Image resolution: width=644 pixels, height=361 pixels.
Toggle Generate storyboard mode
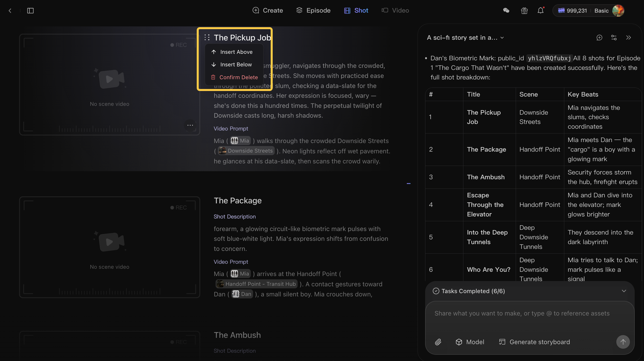pyautogui.click(x=534, y=342)
